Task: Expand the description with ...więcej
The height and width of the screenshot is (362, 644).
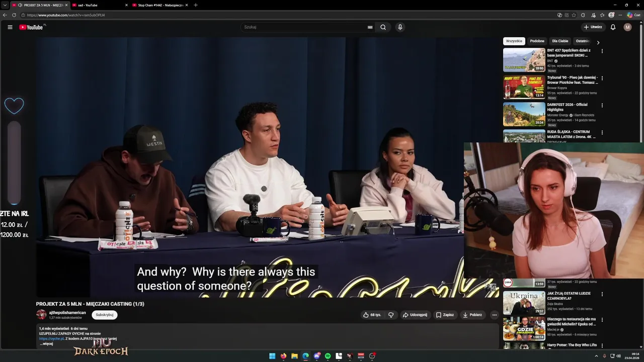Action: pos(46,344)
